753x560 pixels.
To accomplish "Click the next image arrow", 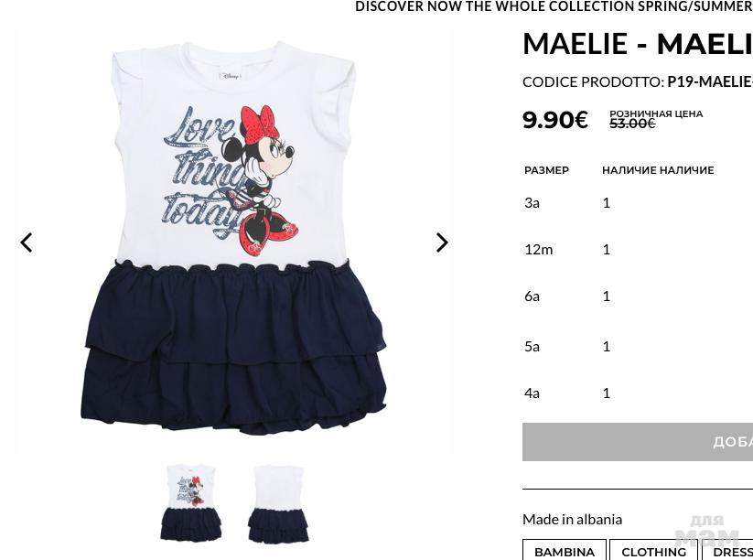I will (x=442, y=242).
